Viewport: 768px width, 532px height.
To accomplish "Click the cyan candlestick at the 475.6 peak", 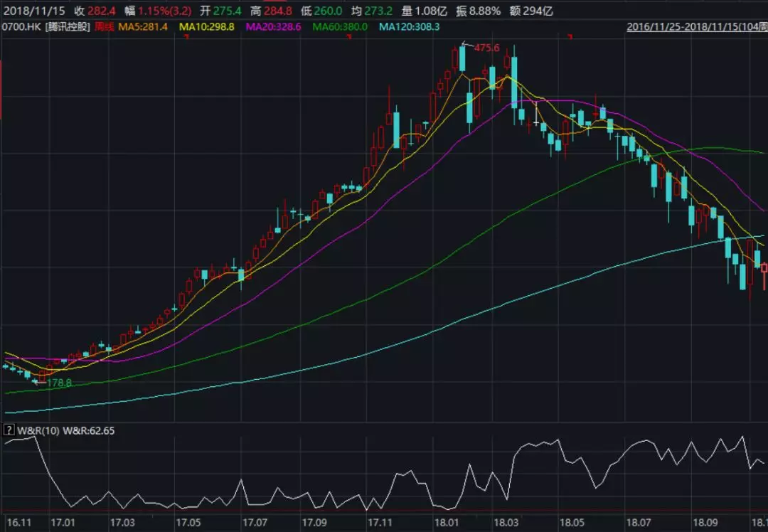I will click(462, 59).
